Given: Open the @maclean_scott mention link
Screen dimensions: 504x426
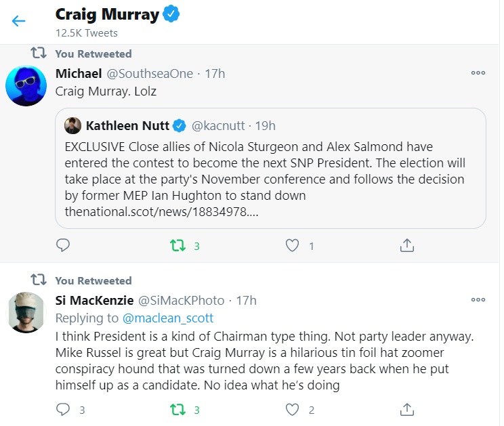Looking at the screenshot, I should tap(168, 318).
